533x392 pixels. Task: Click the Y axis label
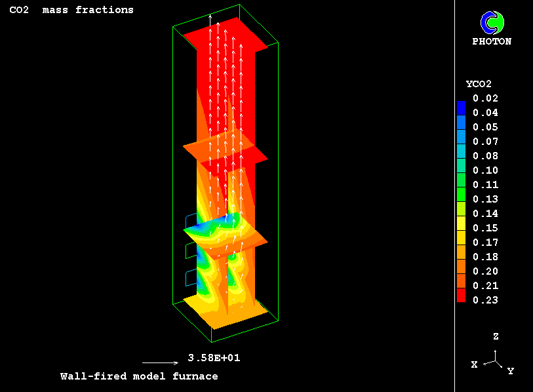(x=511, y=371)
